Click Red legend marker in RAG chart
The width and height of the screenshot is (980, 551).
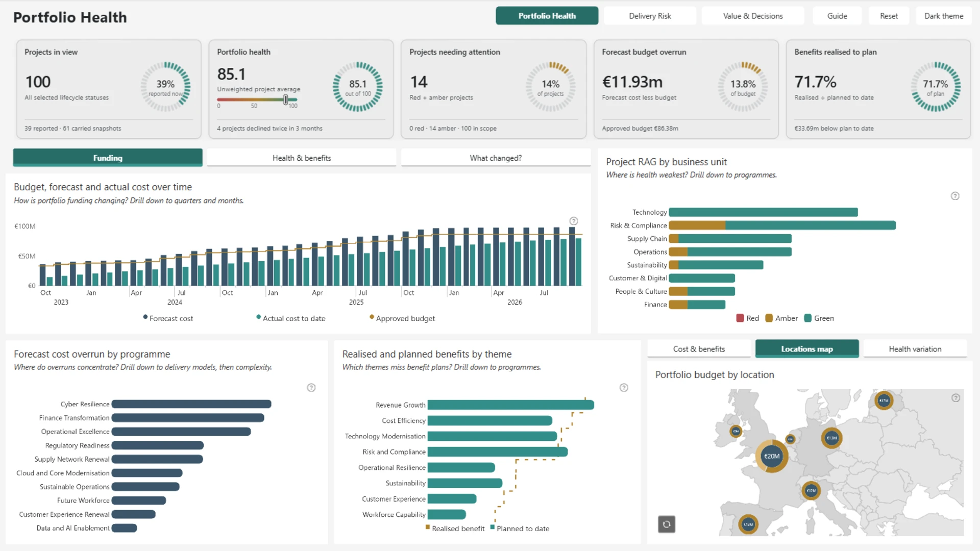pos(740,318)
